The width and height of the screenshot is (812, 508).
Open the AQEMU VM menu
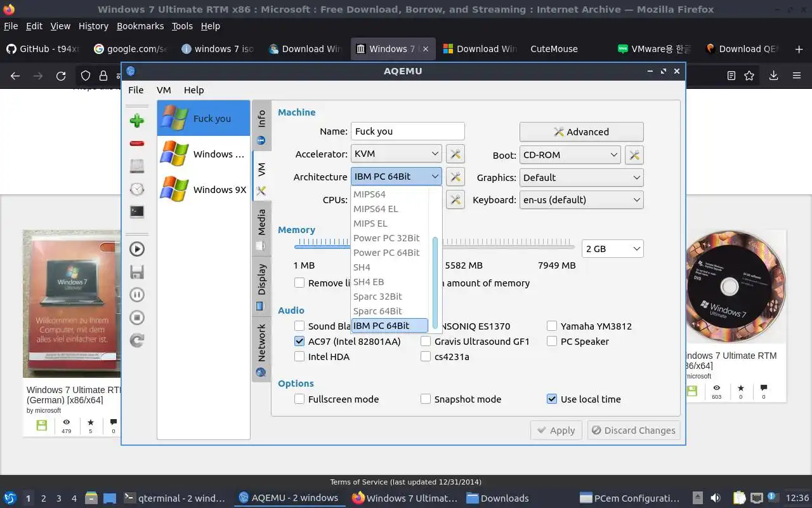coord(164,90)
